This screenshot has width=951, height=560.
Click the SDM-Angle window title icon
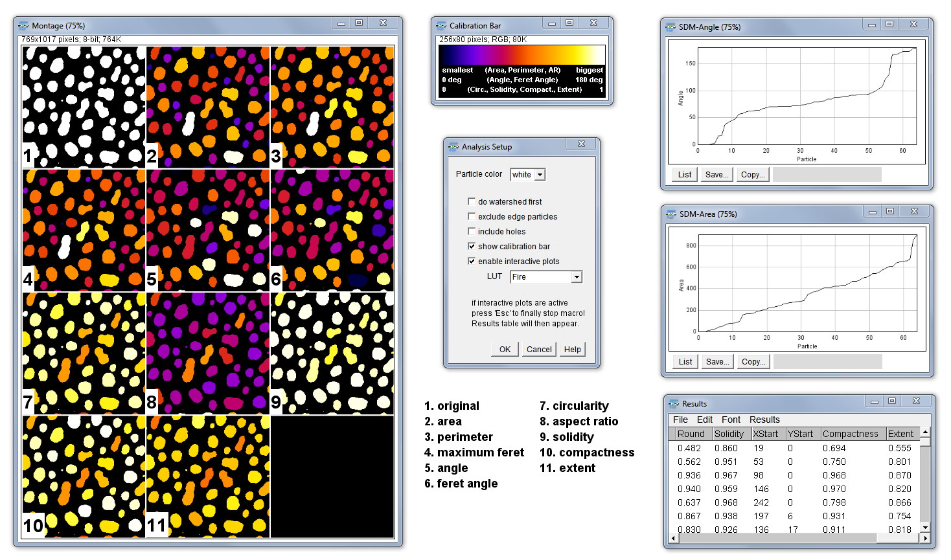click(670, 27)
